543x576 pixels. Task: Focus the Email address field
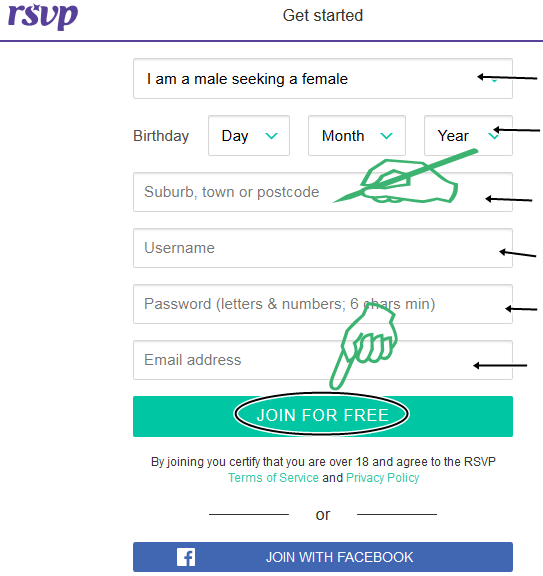323,360
